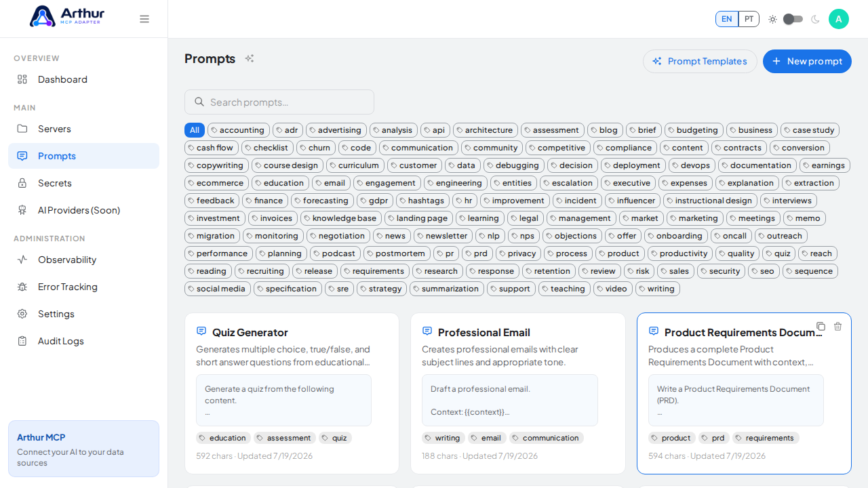Filter prompts by knowledge base tag
The height and width of the screenshot is (488, 868).
341,218
